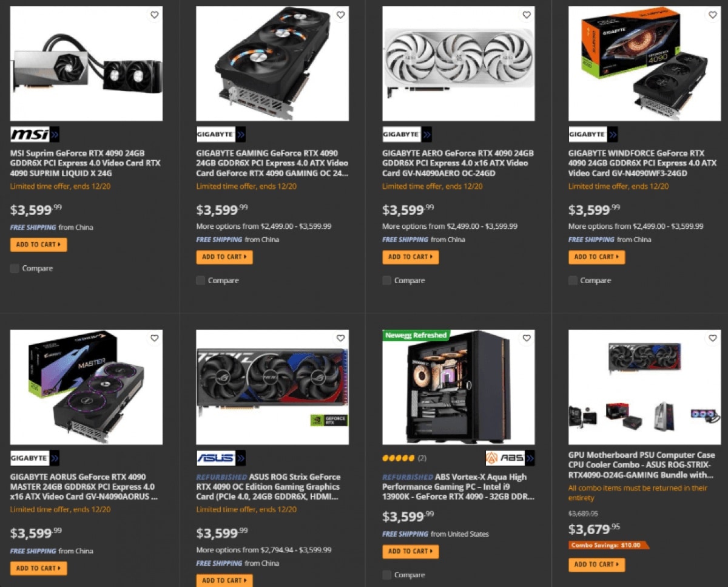Click wishlist heart on GIGABYTE GAMING card
The height and width of the screenshot is (587, 728).
click(340, 15)
